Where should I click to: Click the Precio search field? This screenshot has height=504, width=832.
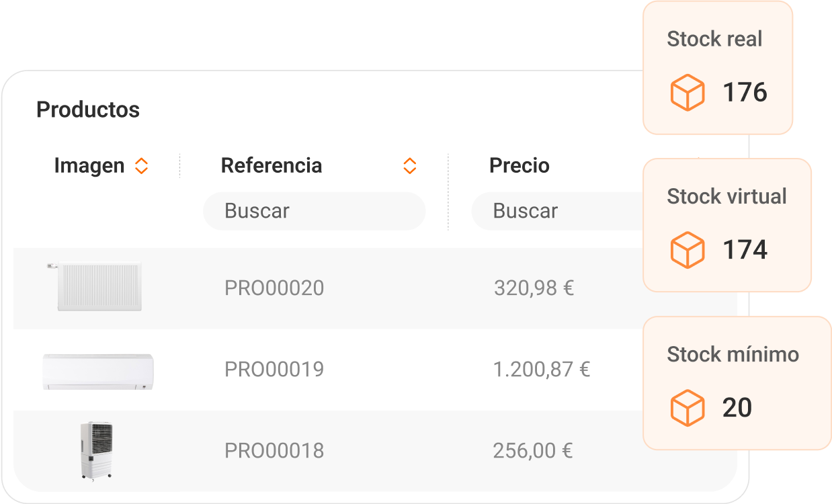pyautogui.click(x=558, y=211)
